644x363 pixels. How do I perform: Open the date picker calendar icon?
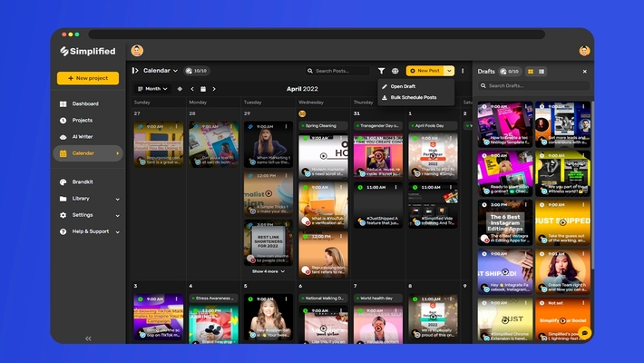coord(203,89)
